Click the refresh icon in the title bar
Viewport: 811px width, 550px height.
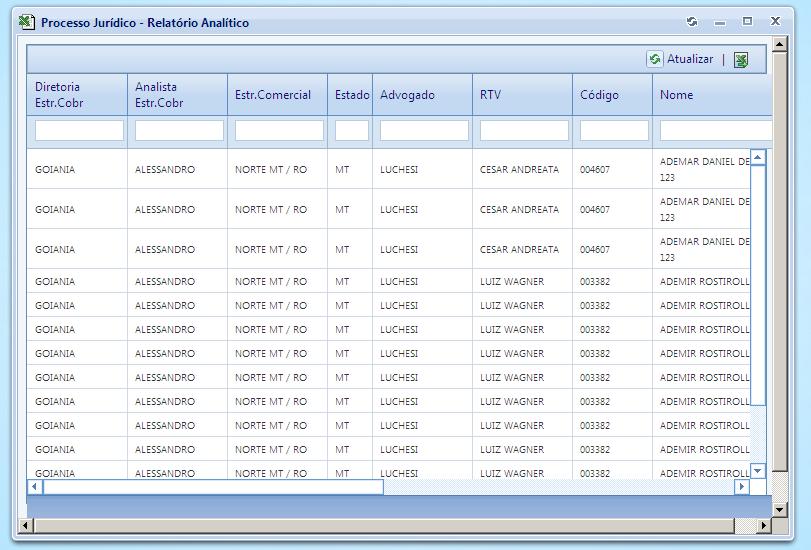click(692, 22)
